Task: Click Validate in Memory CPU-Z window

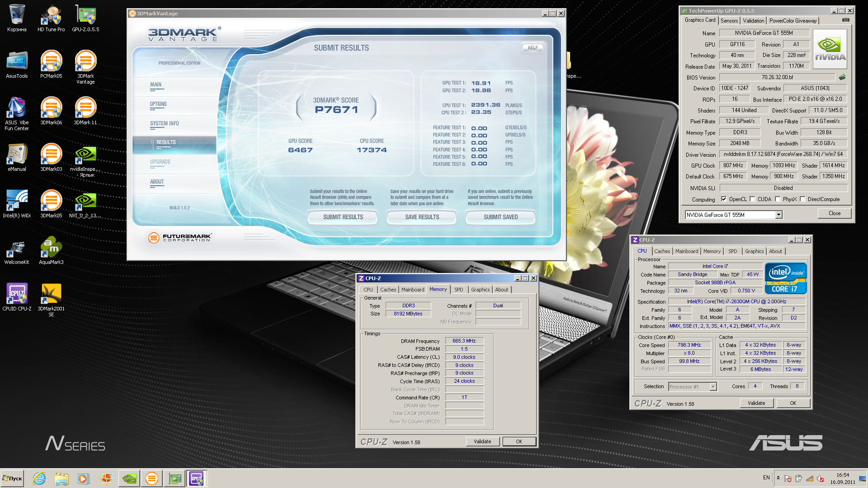Action: [x=482, y=441]
